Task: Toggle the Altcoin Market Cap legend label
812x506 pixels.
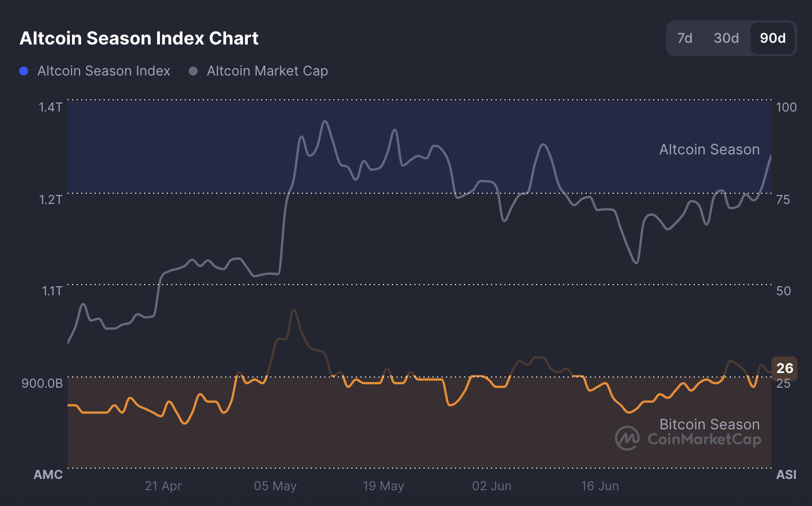Action: pos(267,71)
